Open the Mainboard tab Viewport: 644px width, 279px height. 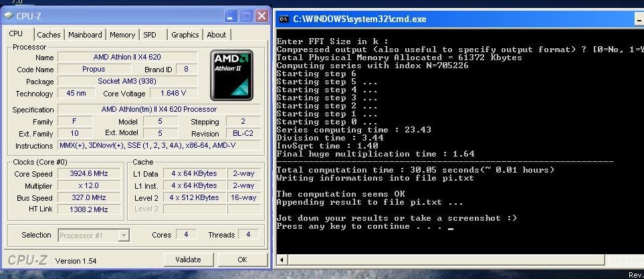pyautogui.click(x=85, y=35)
